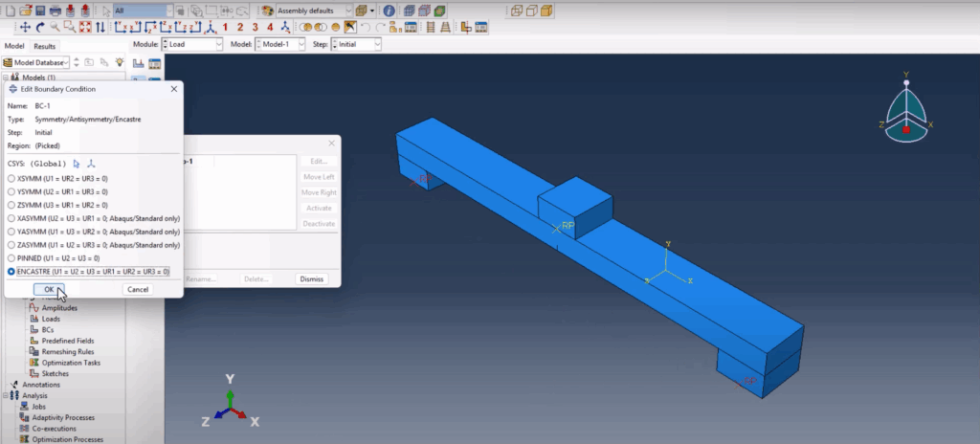
Task: Click the Auto-fit view icon
Action: (x=85, y=27)
